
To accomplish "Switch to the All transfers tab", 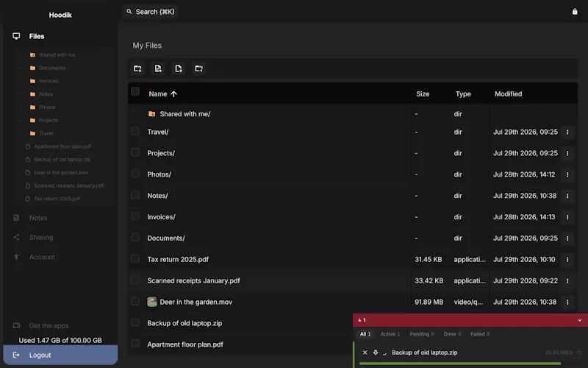I will (x=365, y=334).
